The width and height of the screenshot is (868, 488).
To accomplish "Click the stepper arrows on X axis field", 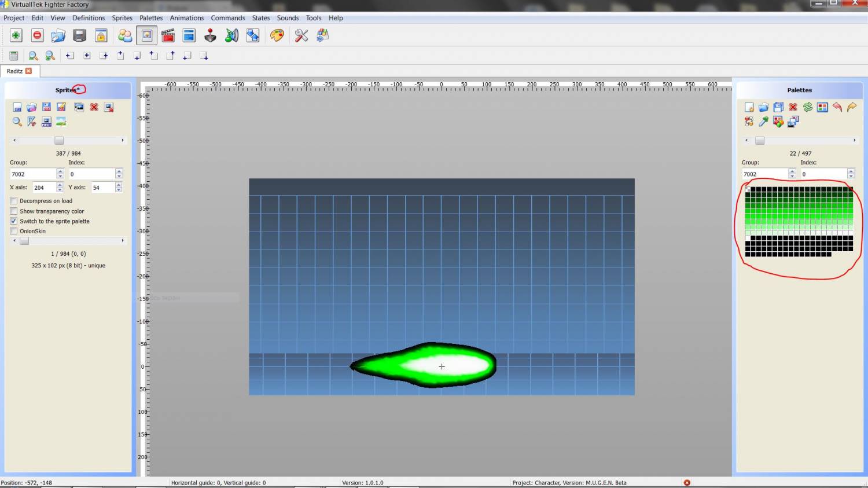I will [60, 188].
